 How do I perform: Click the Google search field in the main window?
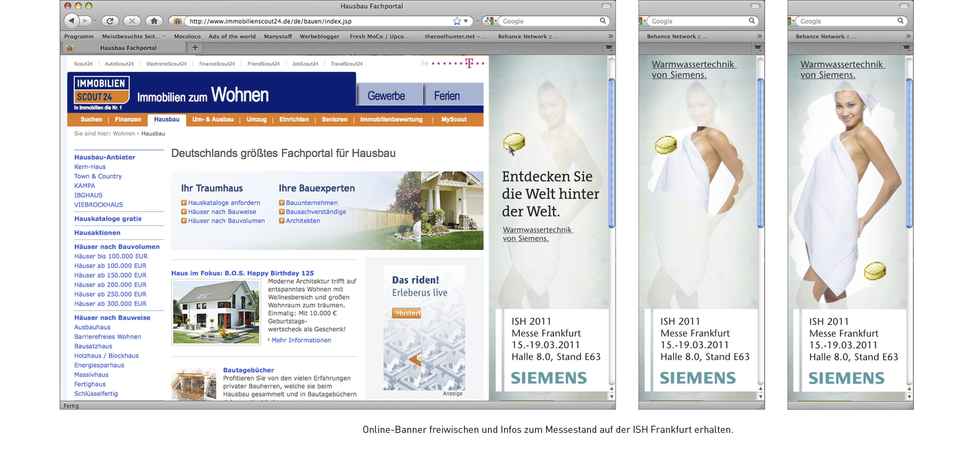[549, 21]
